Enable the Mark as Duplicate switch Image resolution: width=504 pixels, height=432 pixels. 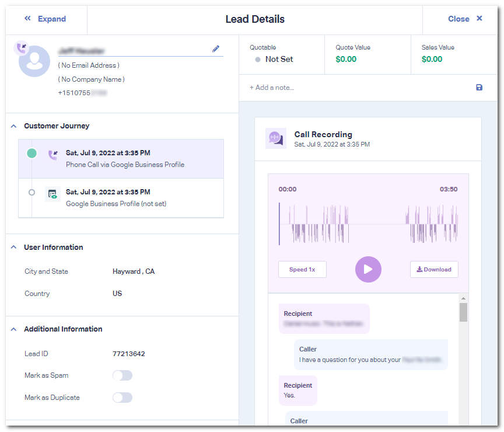pyautogui.click(x=123, y=398)
